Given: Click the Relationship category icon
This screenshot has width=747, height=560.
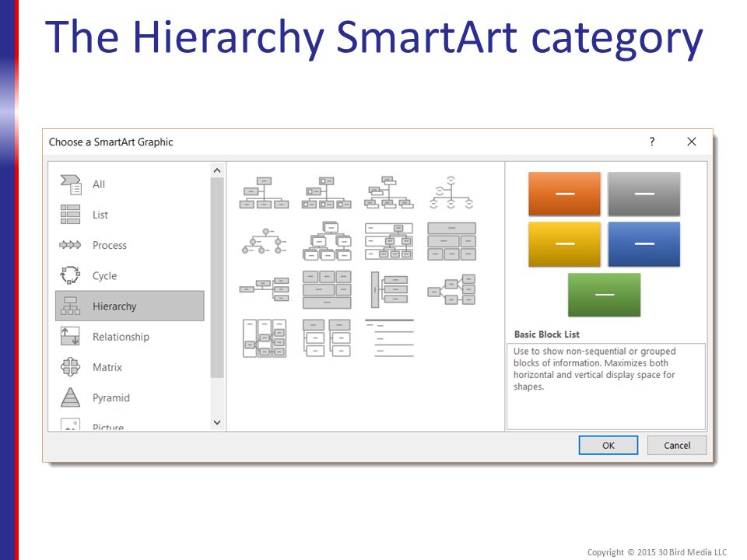Looking at the screenshot, I should click(x=70, y=336).
